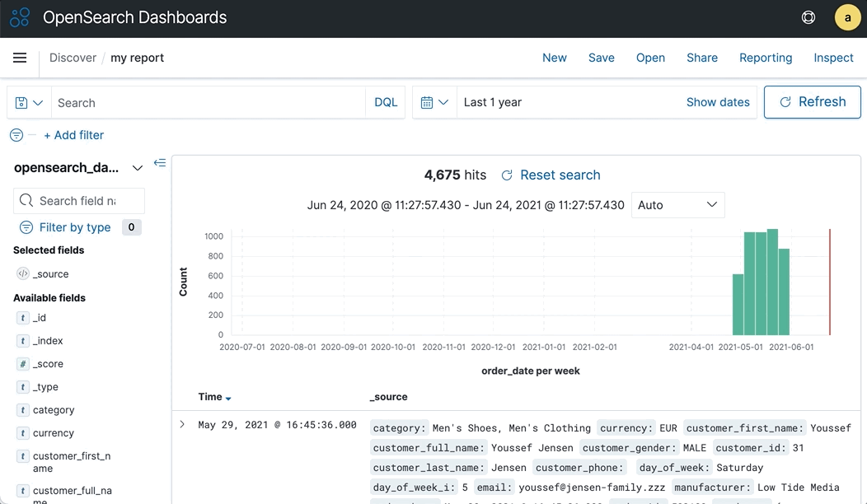Click Show dates link

tap(718, 102)
